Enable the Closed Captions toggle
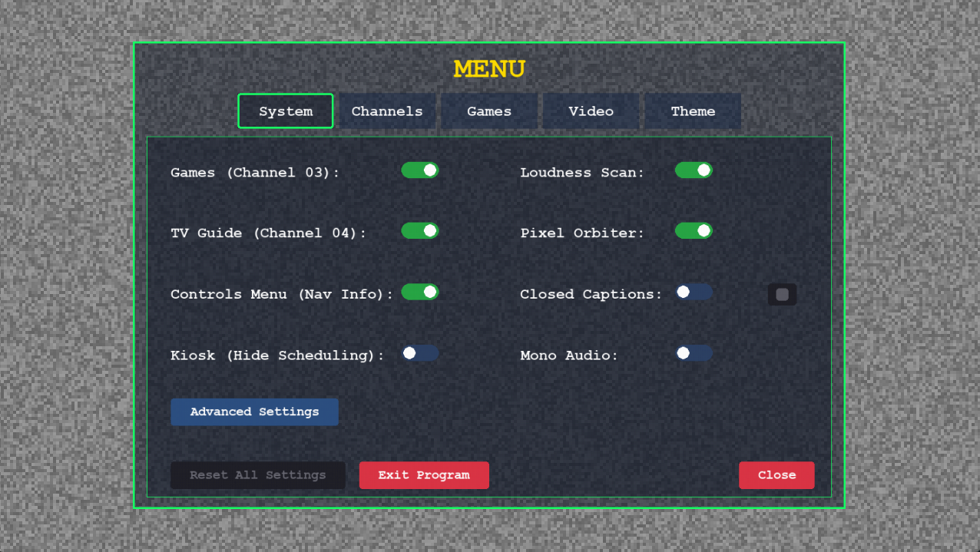 (694, 292)
